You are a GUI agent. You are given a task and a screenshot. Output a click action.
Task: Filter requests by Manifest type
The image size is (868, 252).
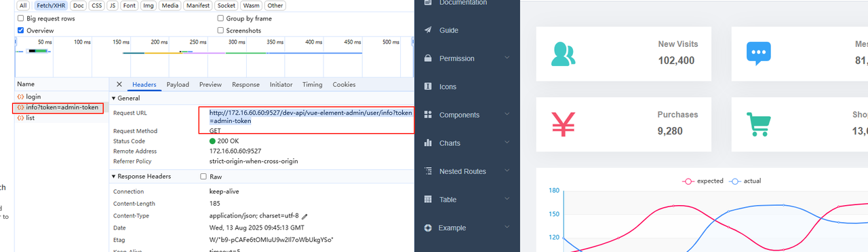[198, 5]
